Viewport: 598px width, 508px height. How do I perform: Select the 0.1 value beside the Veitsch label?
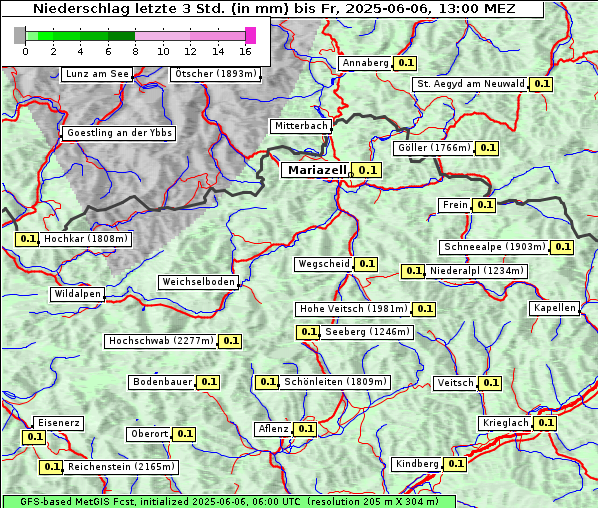pos(490,383)
